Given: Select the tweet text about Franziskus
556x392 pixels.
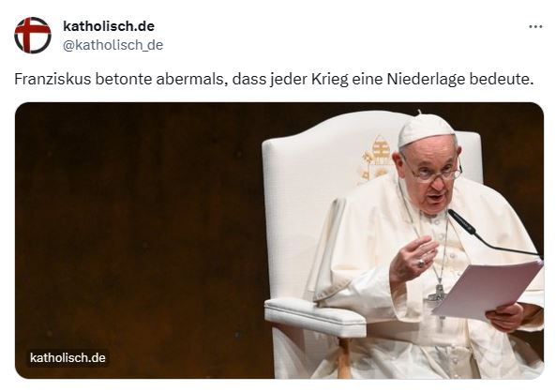Looking at the screenshot, I should (x=274, y=79).
